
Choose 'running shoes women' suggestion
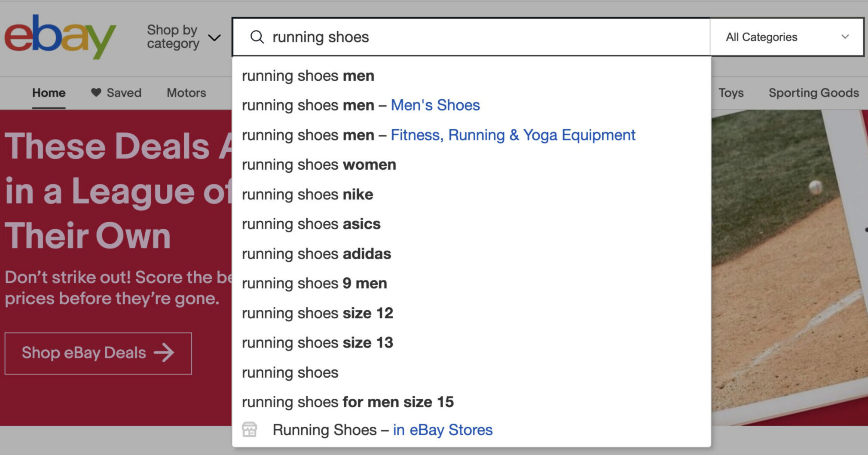[471, 165]
